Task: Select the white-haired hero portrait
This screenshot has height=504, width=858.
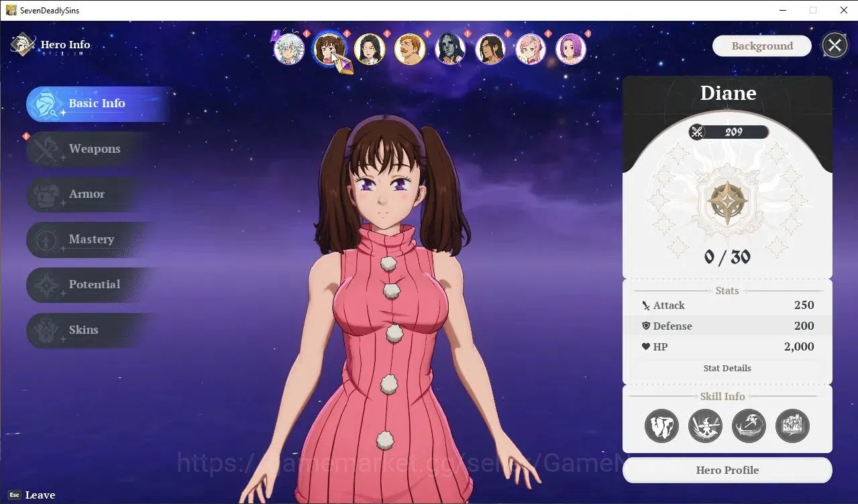Action: pos(289,49)
